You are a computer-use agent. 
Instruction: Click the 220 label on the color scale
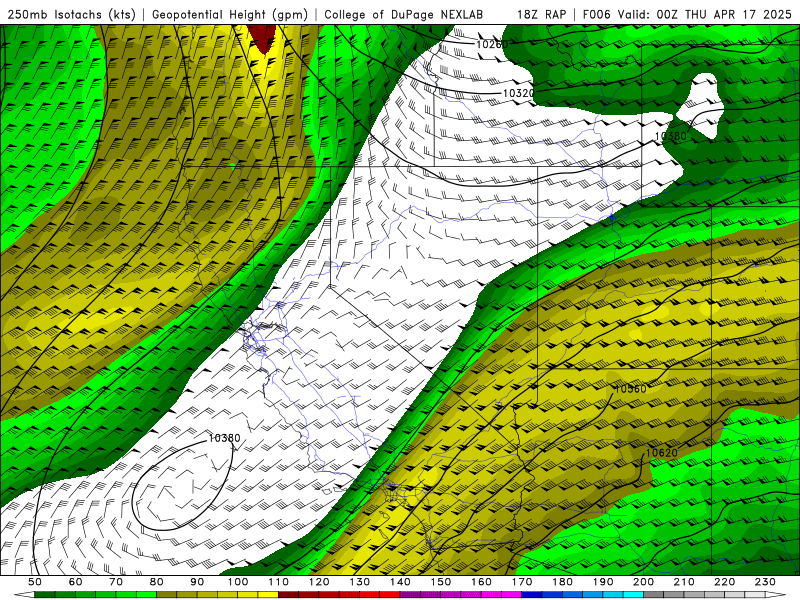tap(724, 582)
